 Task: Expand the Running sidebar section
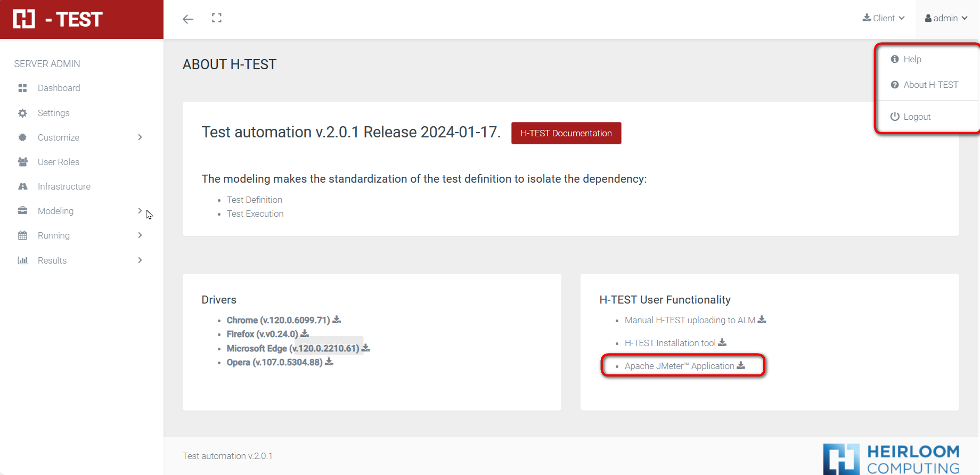140,235
